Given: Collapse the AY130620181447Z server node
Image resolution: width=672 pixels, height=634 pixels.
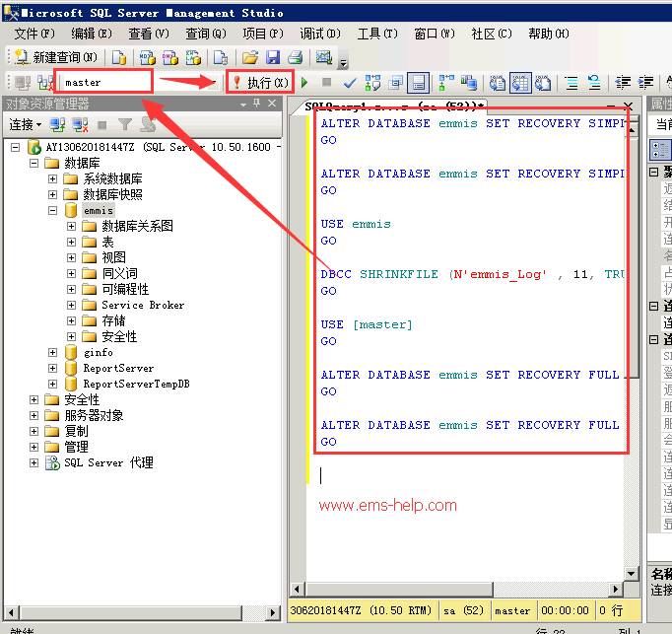Looking at the screenshot, I should (x=15, y=148).
